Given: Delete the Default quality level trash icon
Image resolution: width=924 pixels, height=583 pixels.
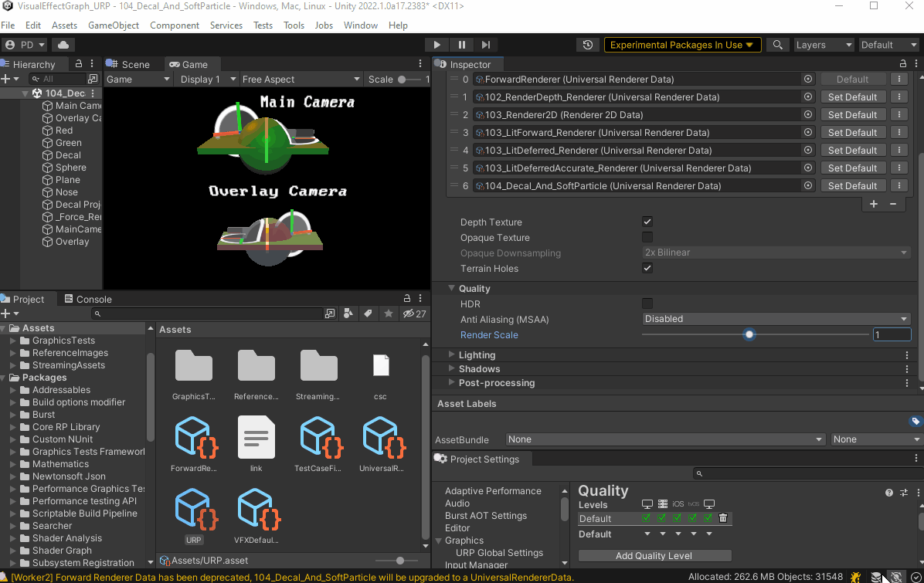Looking at the screenshot, I should pyautogui.click(x=723, y=518).
